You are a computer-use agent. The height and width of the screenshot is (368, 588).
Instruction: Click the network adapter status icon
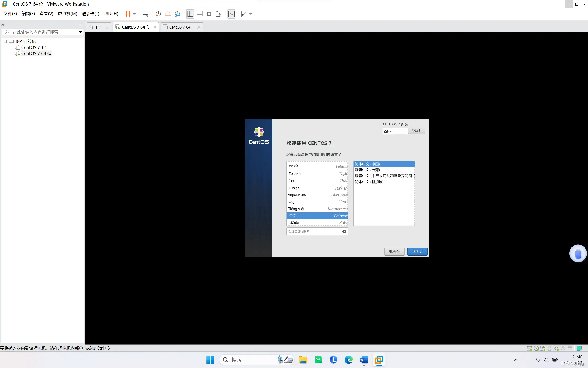click(543, 348)
